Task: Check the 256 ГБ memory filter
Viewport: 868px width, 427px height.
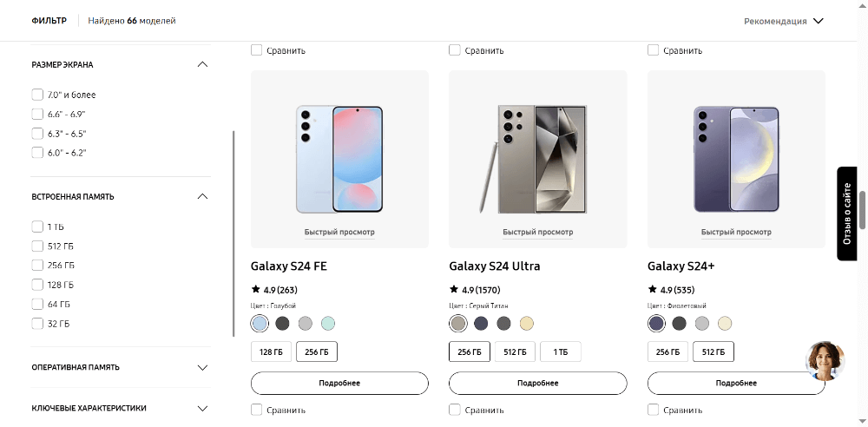Action: point(37,266)
